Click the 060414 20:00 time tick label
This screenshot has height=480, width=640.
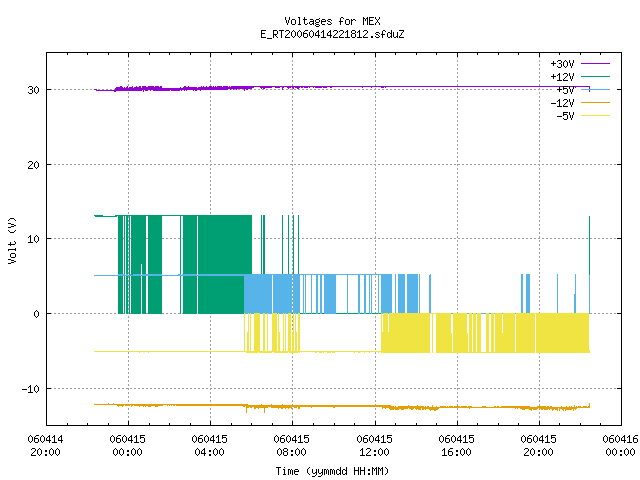click(45, 446)
